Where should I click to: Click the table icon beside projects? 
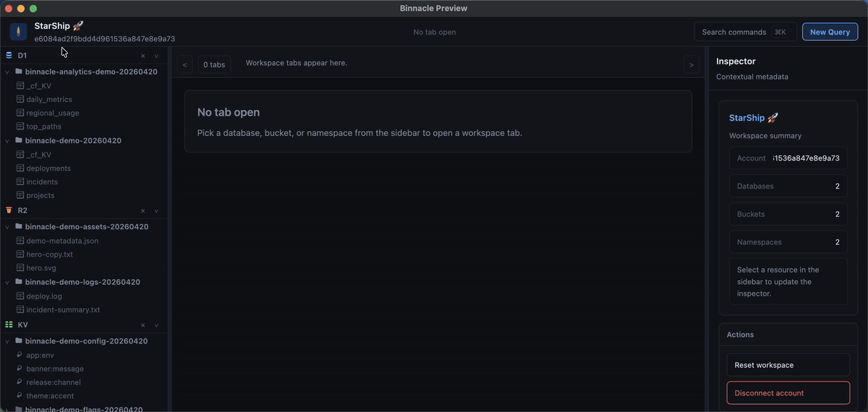20,195
